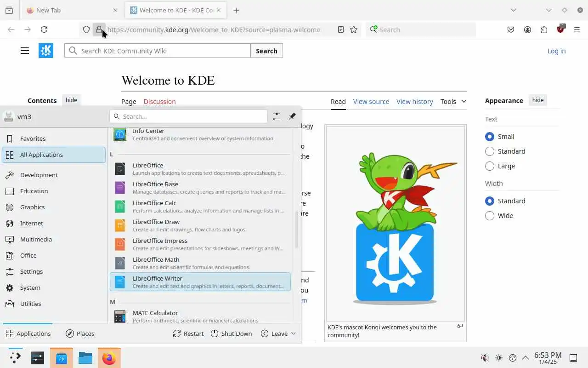Screen dimensions: 588x368
Task: Switch to Places tab in launcher
Action: pyautogui.click(x=80, y=333)
